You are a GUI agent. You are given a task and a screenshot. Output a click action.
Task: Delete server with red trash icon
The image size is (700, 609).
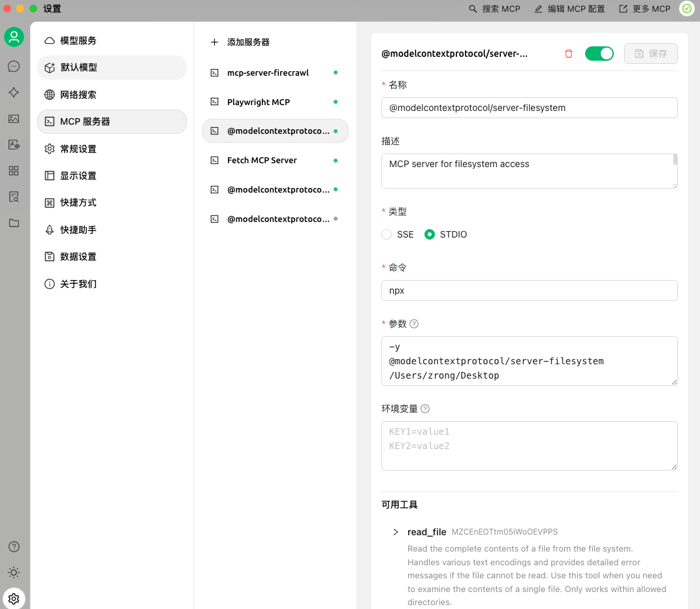(x=568, y=54)
